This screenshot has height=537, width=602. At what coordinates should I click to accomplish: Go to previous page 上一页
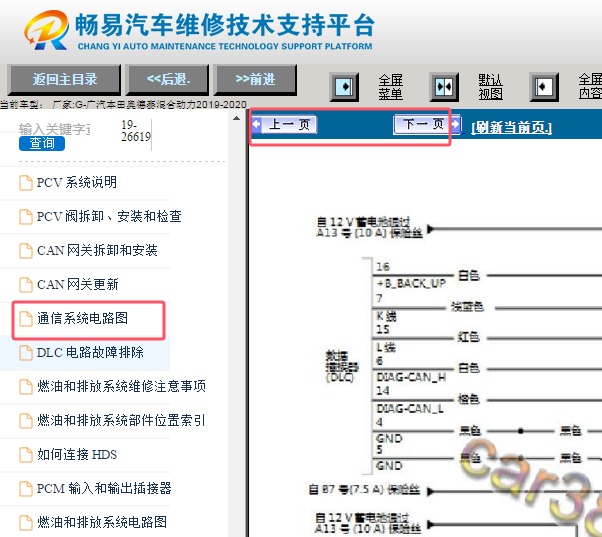[284, 125]
